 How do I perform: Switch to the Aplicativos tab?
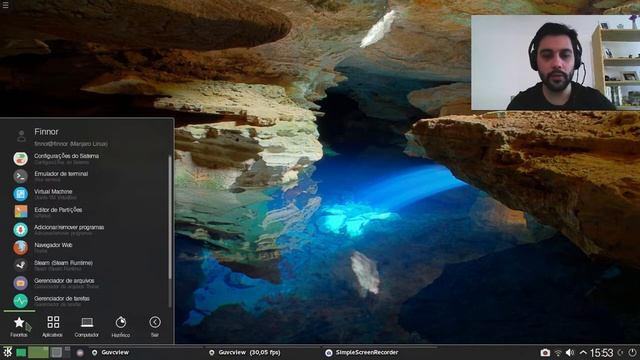tap(53, 327)
